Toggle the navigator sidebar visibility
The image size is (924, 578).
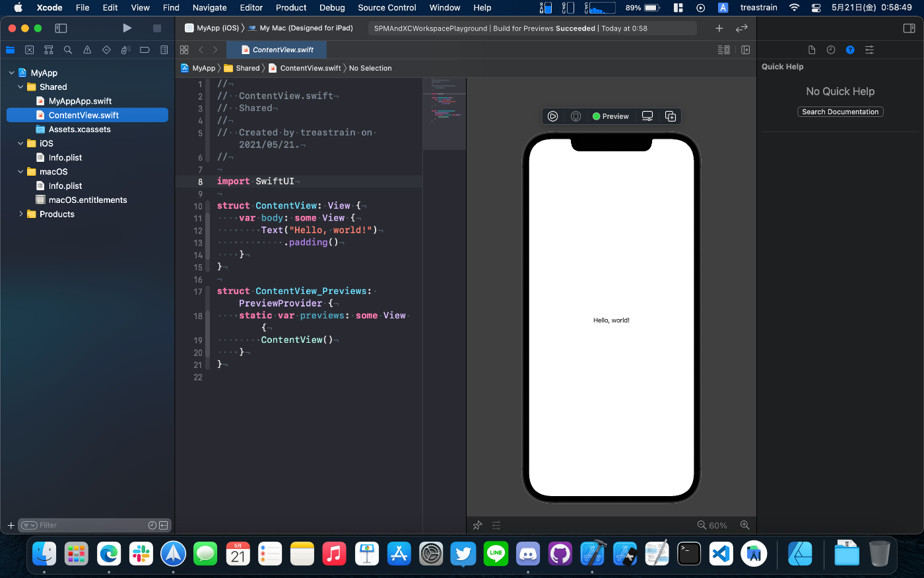click(61, 28)
